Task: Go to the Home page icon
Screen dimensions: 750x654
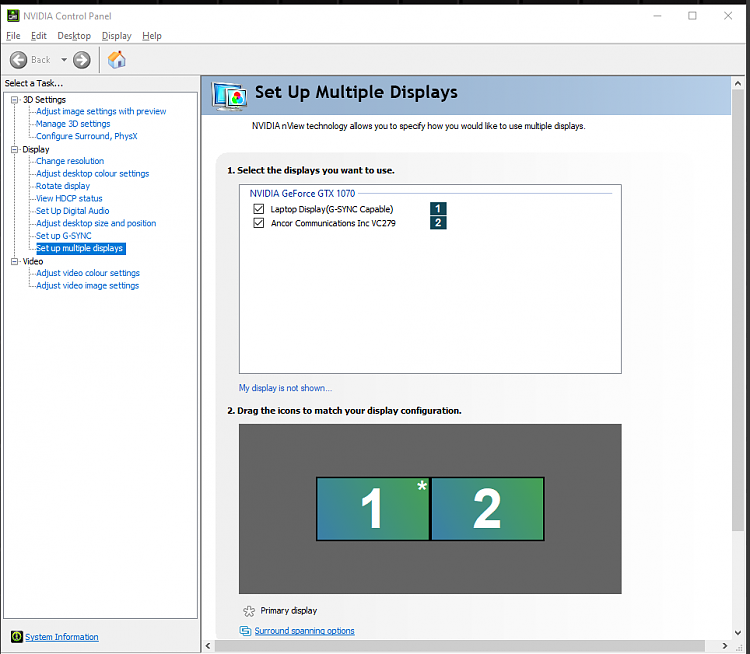Action: [x=116, y=60]
